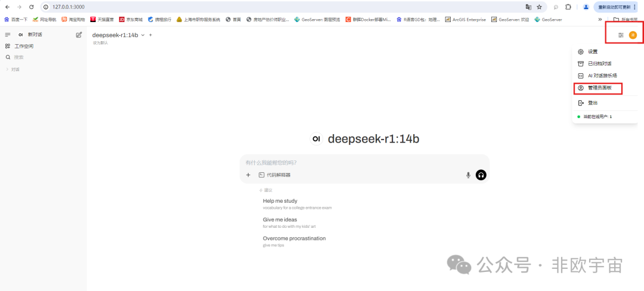
Task: Open the 网址导航 bookmark
Action: click(x=44, y=19)
